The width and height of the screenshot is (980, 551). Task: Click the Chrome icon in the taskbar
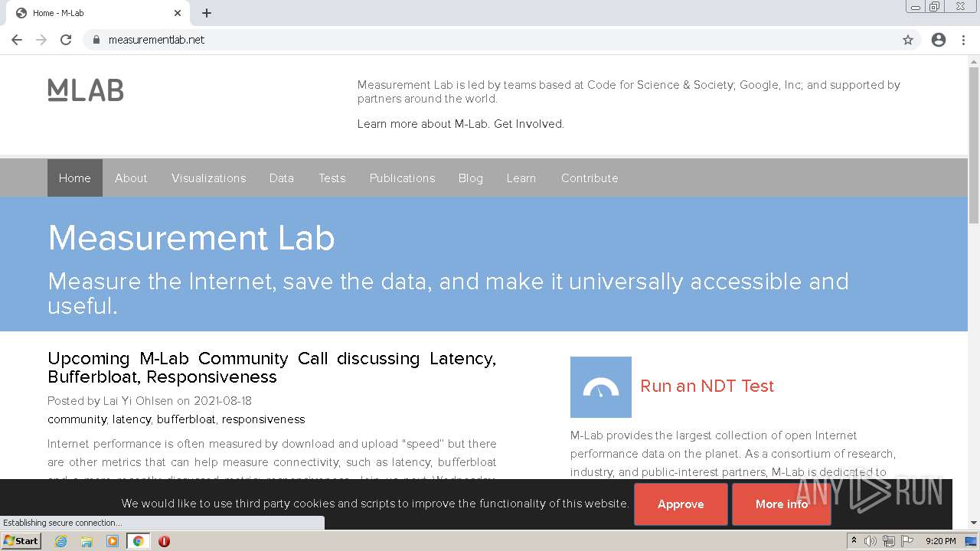[x=139, y=541]
